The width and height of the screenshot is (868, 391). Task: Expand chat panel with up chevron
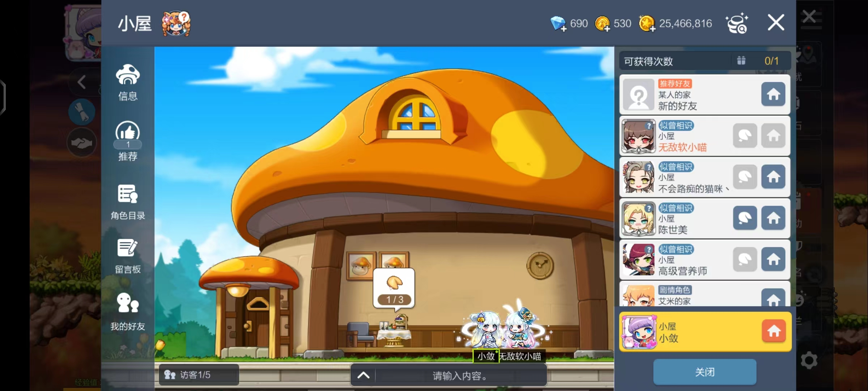pyautogui.click(x=363, y=375)
